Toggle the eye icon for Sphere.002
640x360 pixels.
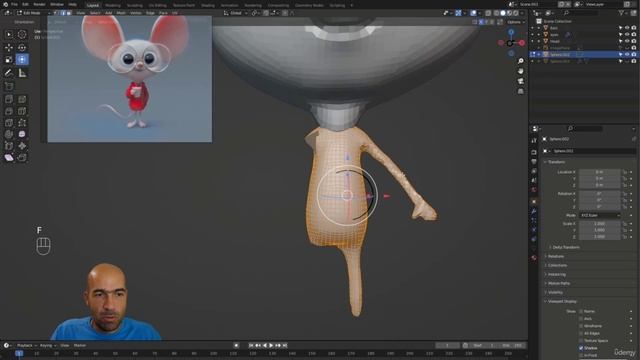pyautogui.click(x=627, y=54)
